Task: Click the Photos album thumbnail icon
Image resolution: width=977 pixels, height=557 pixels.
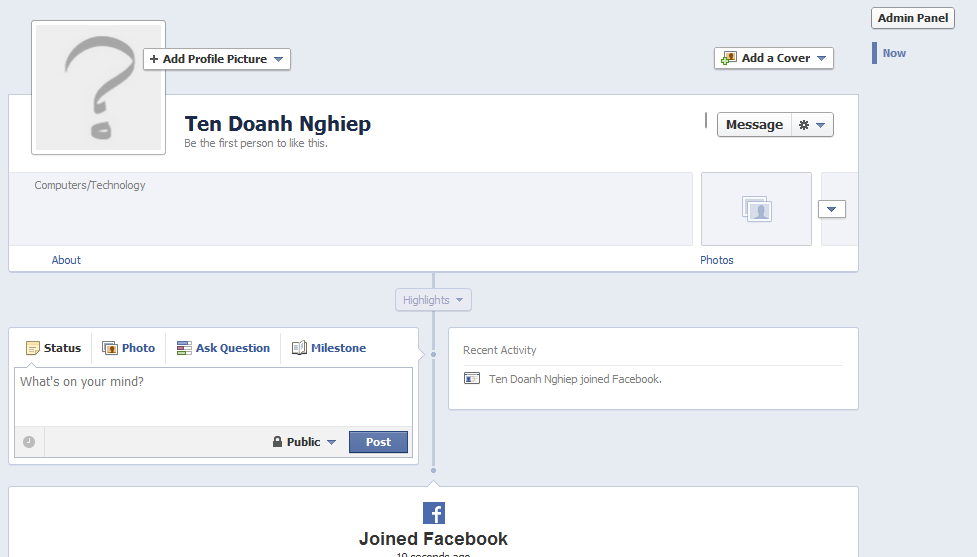Action: coord(756,209)
